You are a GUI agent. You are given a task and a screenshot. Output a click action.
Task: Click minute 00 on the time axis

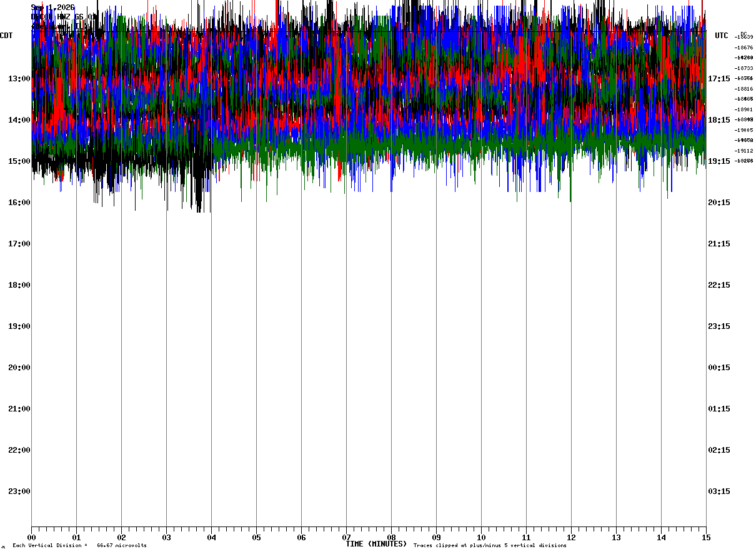(32, 537)
